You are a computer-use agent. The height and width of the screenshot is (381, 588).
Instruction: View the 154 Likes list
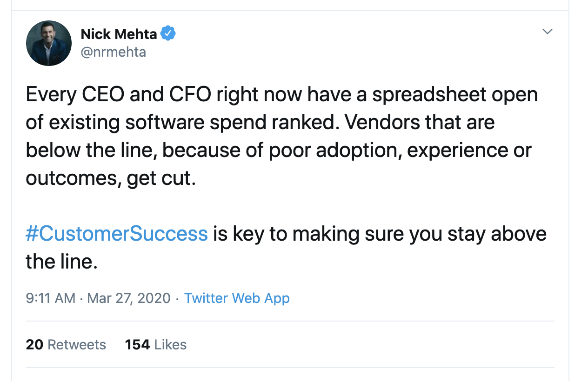(x=156, y=344)
